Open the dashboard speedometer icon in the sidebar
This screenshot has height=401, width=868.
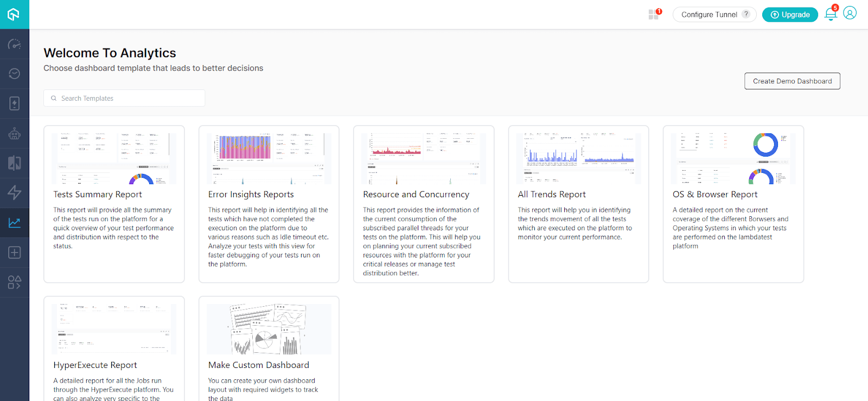click(14, 44)
